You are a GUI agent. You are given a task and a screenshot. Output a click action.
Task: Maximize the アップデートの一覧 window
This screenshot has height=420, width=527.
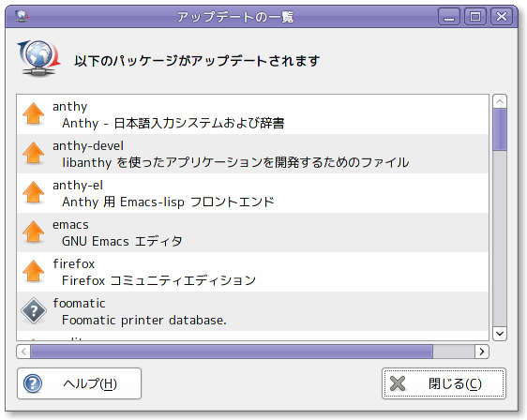pos(475,16)
